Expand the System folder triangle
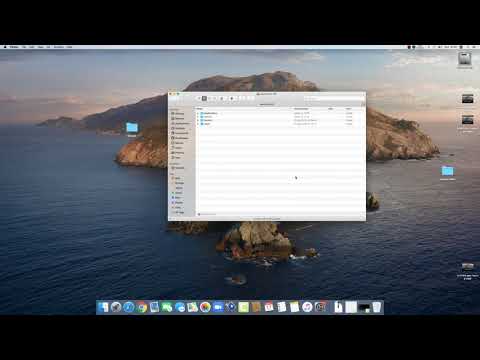Screen dimensions: 480x360 [x=198, y=120]
